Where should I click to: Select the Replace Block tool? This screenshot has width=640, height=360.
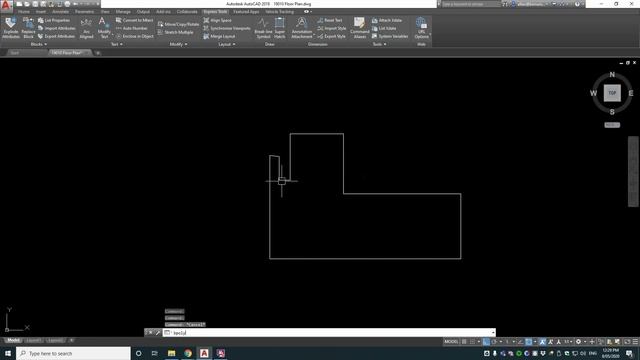[x=28, y=28]
